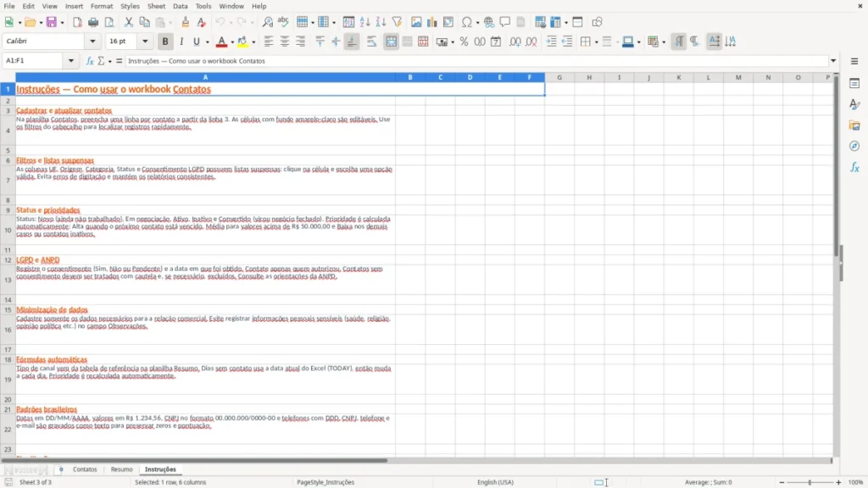This screenshot has width=868, height=488.
Task: Switch to the Resumo sheet tab
Action: coord(122,469)
